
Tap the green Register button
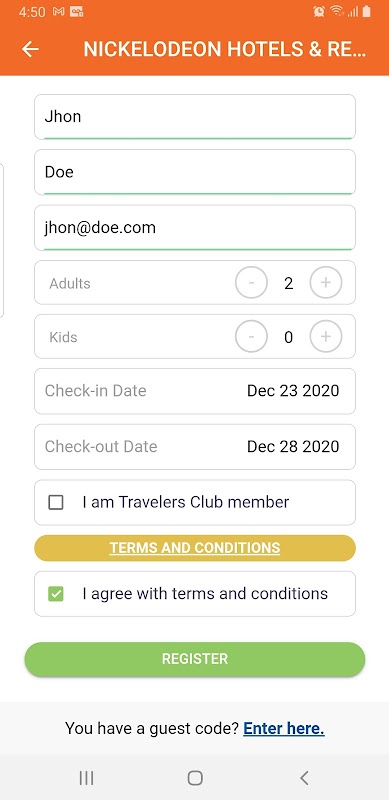click(195, 659)
